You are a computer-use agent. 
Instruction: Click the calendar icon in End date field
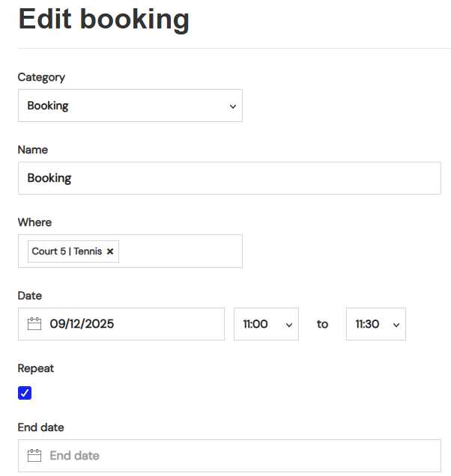34,456
